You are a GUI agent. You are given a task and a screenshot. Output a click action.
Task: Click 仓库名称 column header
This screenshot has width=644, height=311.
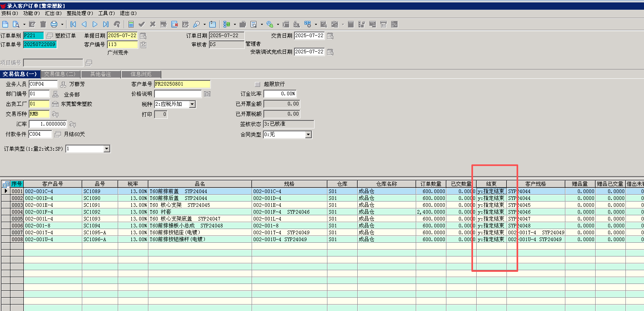[x=387, y=184]
